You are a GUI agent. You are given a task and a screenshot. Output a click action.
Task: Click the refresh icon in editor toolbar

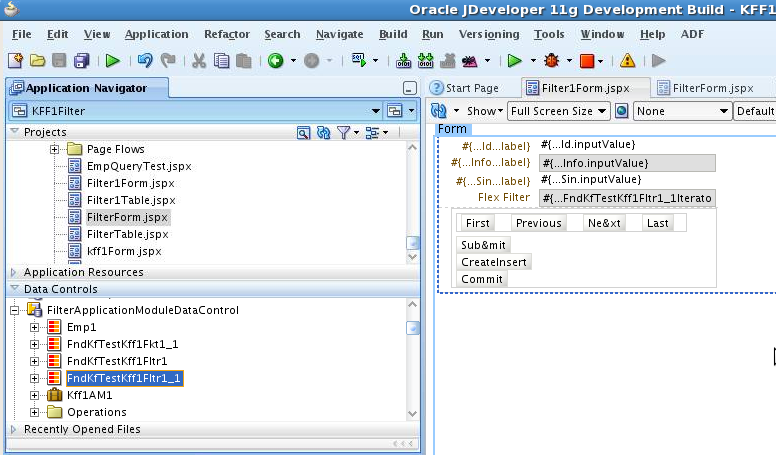438,111
